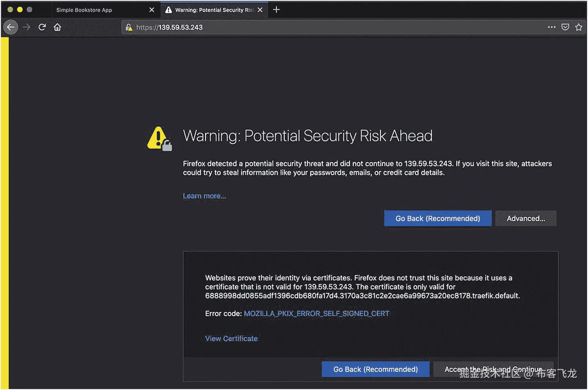The width and height of the screenshot is (588, 390).
Task: Open the Learn more link
Action: point(204,196)
